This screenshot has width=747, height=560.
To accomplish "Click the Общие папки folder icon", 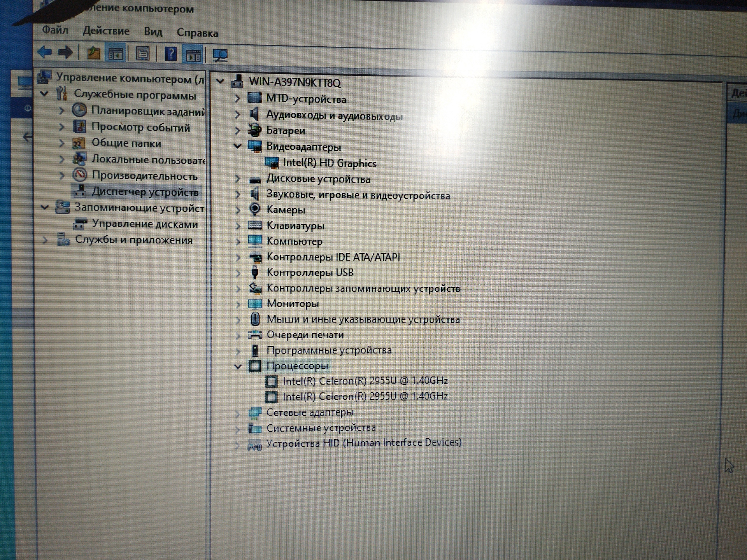I will [x=79, y=143].
